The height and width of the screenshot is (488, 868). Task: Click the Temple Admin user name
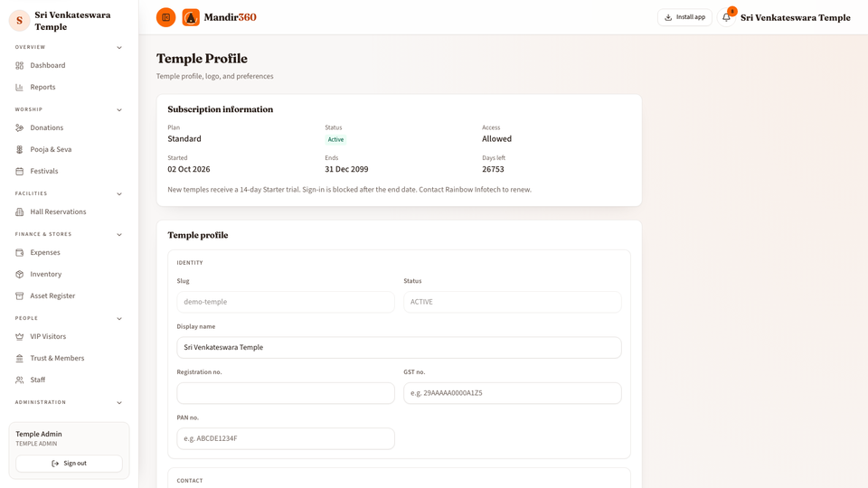coord(39,435)
